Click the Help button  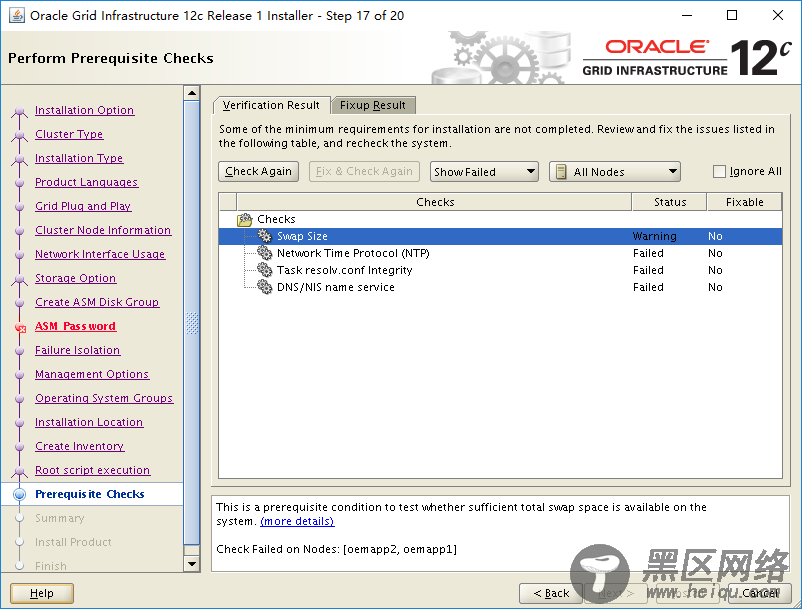[42, 593]
